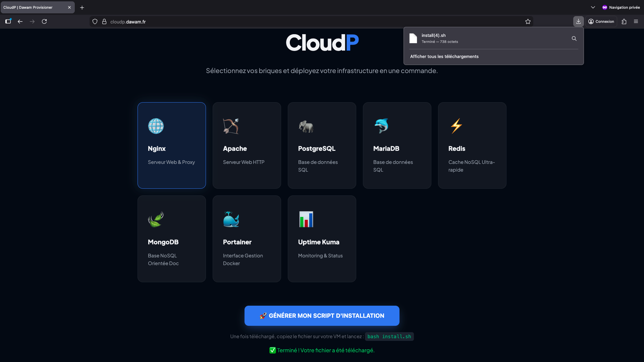
Task: Click the Portainer whale icon
Action: [x=231, y=220]
